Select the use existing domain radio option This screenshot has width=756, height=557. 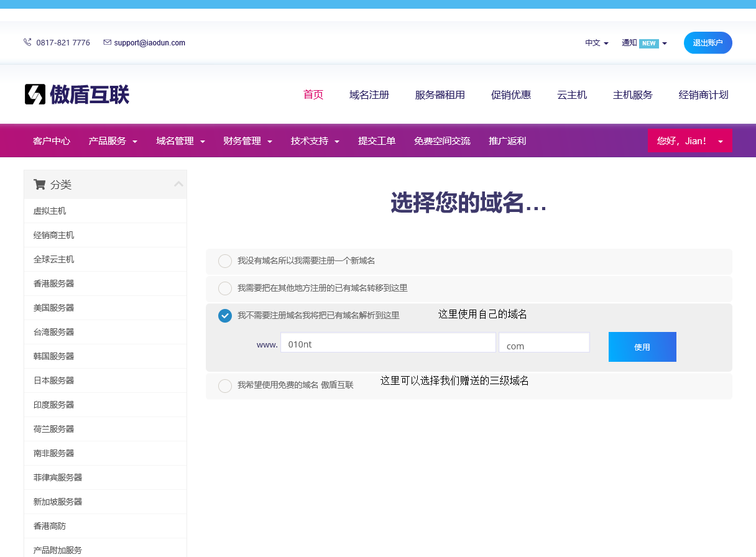[x=225, y=316]
